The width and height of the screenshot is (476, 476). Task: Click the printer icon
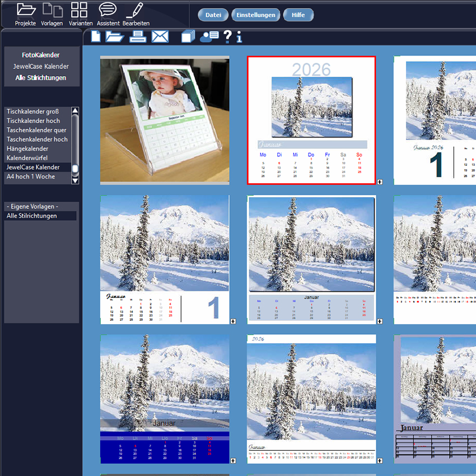[138, 37]
